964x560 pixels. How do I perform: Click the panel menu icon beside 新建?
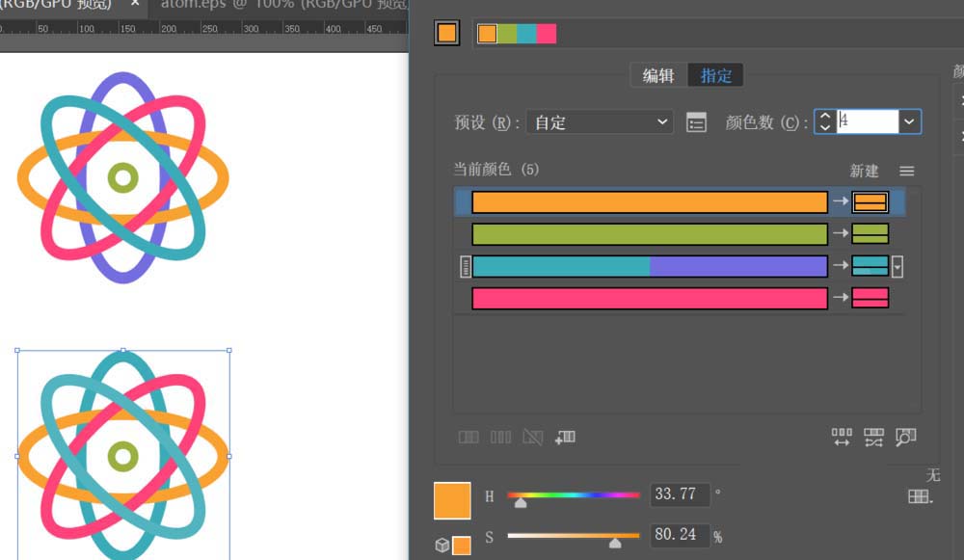pyautogui.click(x=907, y=171)
